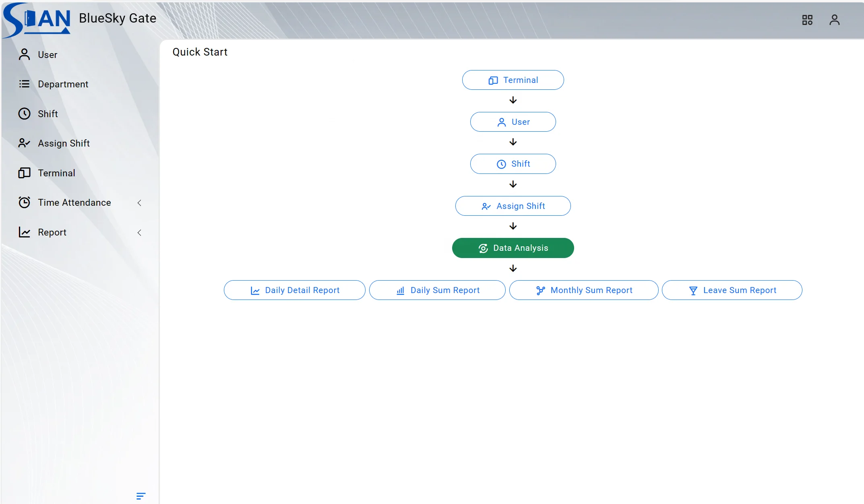Expand the Time Attendance chevron
Screen dimensions: 864x504
point(139,202)
